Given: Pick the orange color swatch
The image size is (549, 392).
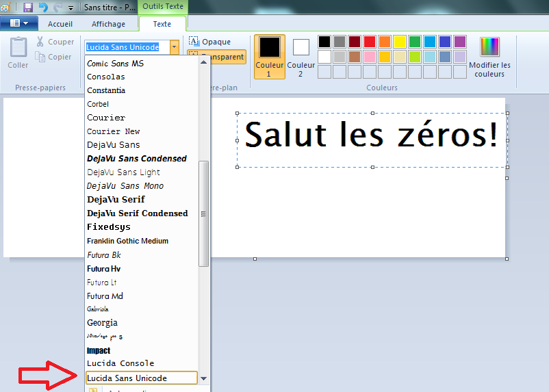Looking at the screenshot, I should pos(385,42).
